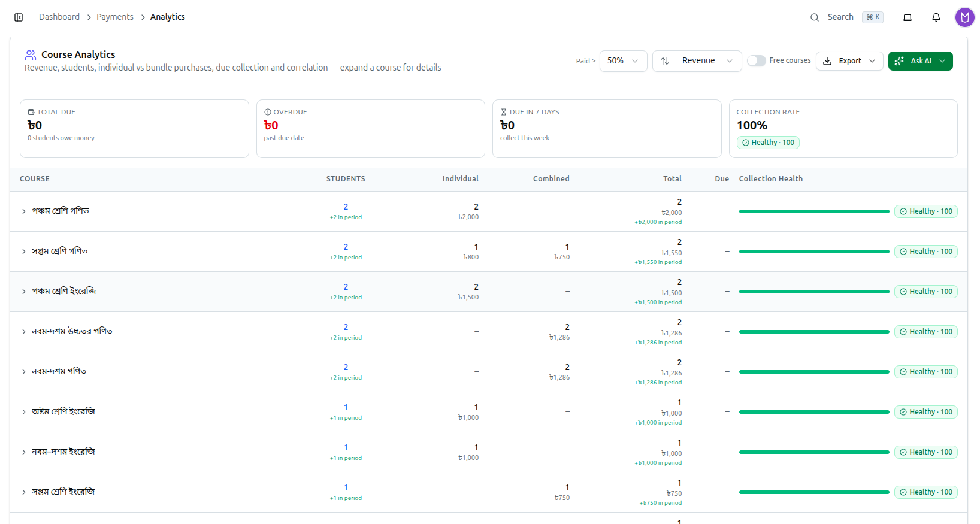
Task: Open the notifications bell
Action: point(936,17)
